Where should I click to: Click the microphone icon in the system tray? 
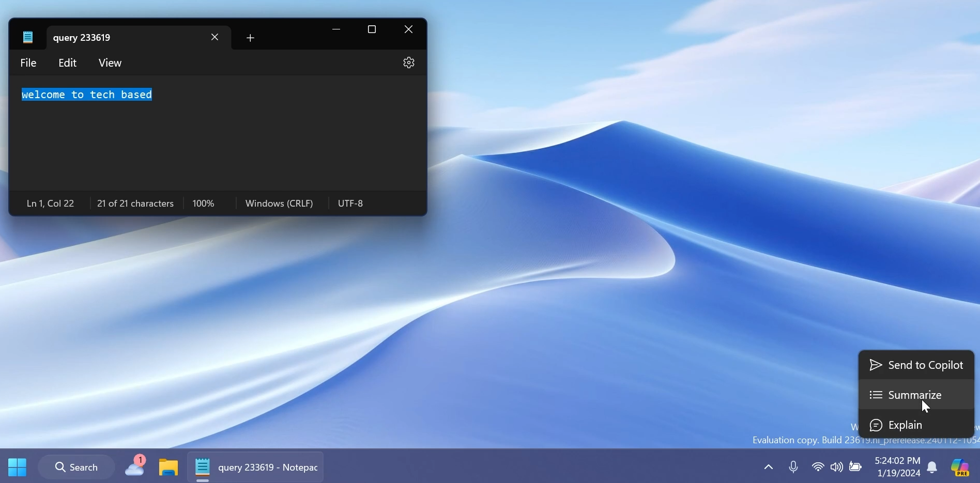(793, 466)
